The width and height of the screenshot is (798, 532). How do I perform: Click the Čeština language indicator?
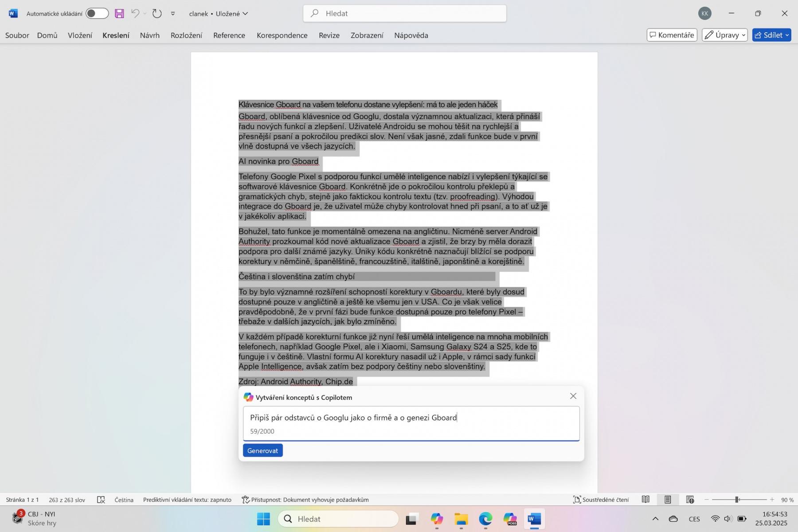[124, 500]
